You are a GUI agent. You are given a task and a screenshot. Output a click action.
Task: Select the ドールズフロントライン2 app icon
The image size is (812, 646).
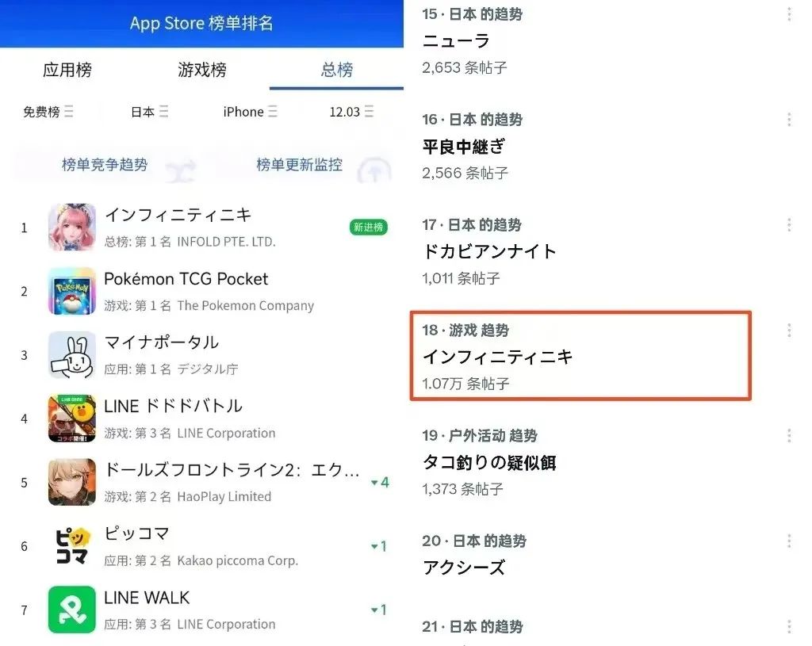71,482
